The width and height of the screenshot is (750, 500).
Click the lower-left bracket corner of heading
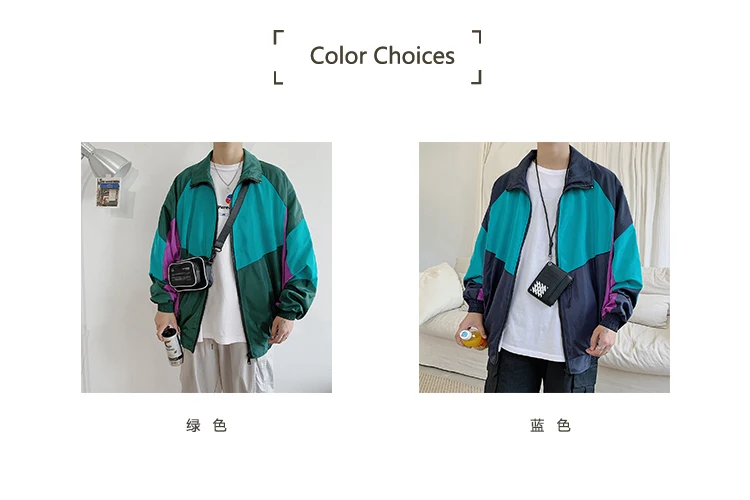pyautogui.click(x=278, y=78)
